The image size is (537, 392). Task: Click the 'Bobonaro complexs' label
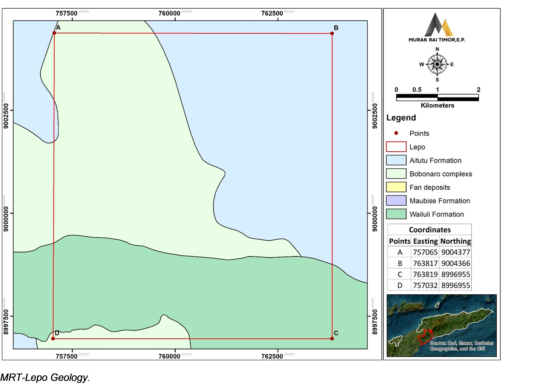441,174
